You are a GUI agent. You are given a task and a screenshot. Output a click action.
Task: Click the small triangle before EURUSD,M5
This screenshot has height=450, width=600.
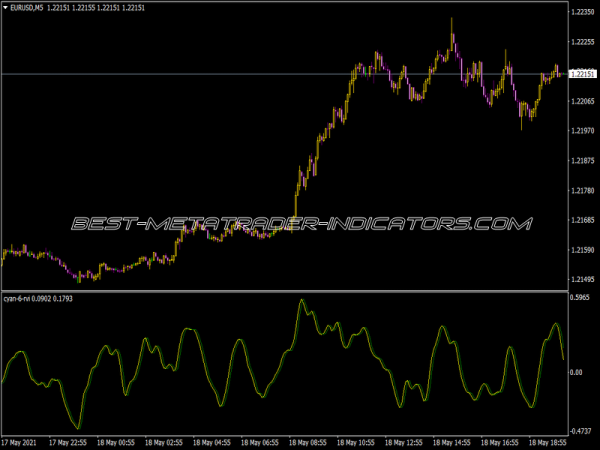click(6, 8)
